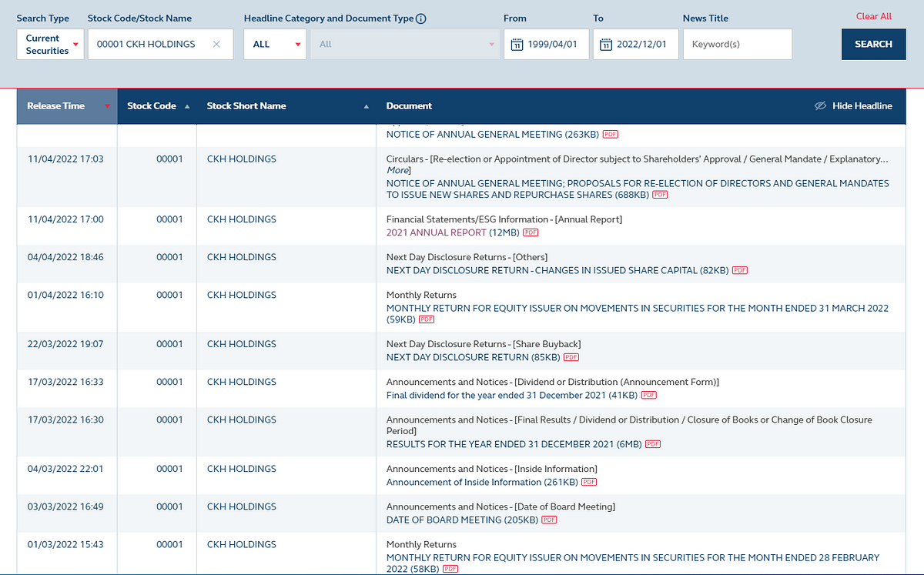924x575 pixels.
Task: Open the Search Type Current Securities dropdown
Action: [50, 45]
